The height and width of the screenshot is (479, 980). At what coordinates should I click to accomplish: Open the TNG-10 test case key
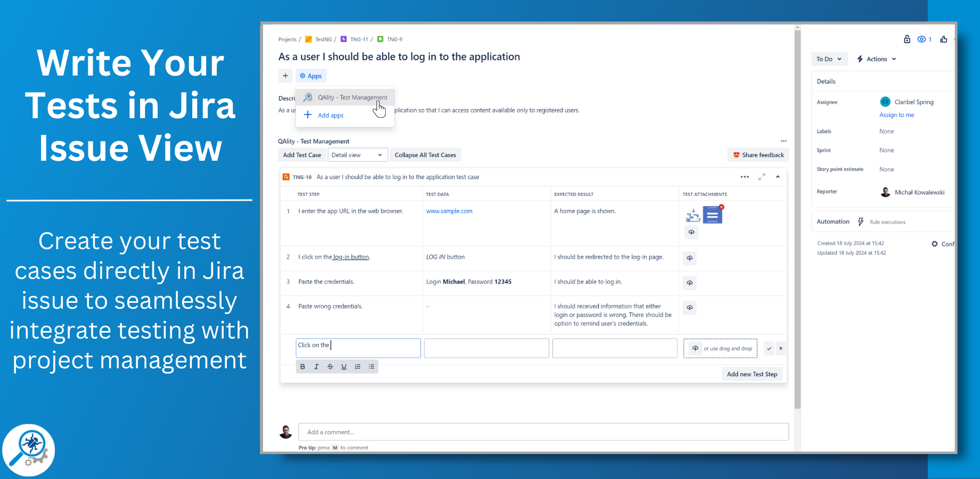302,177
